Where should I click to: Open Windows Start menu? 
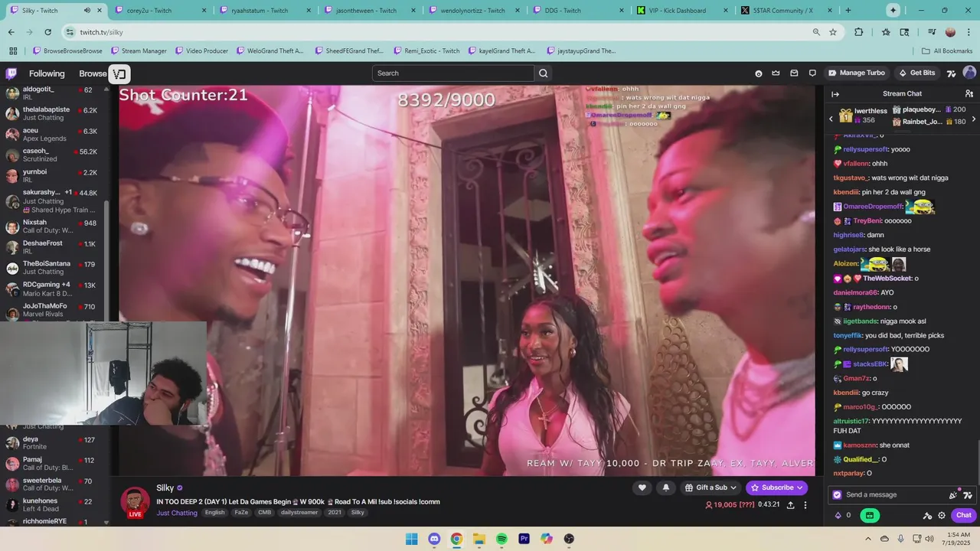412,539
